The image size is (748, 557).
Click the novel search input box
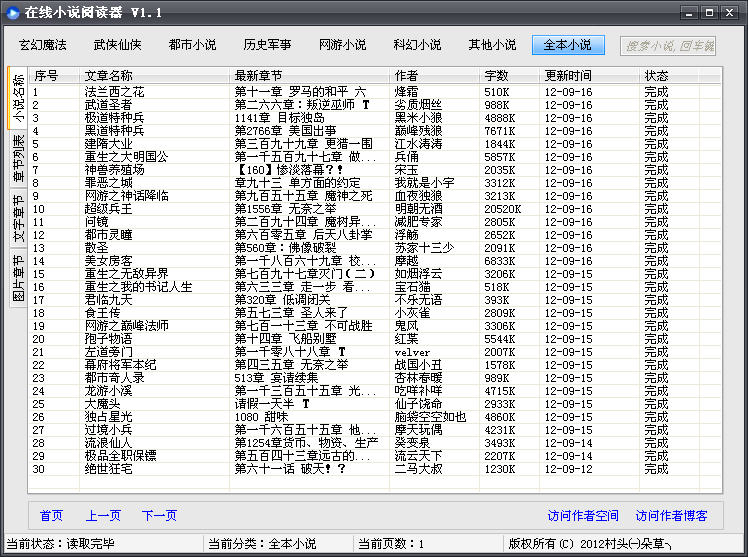[x=667, y=46]
